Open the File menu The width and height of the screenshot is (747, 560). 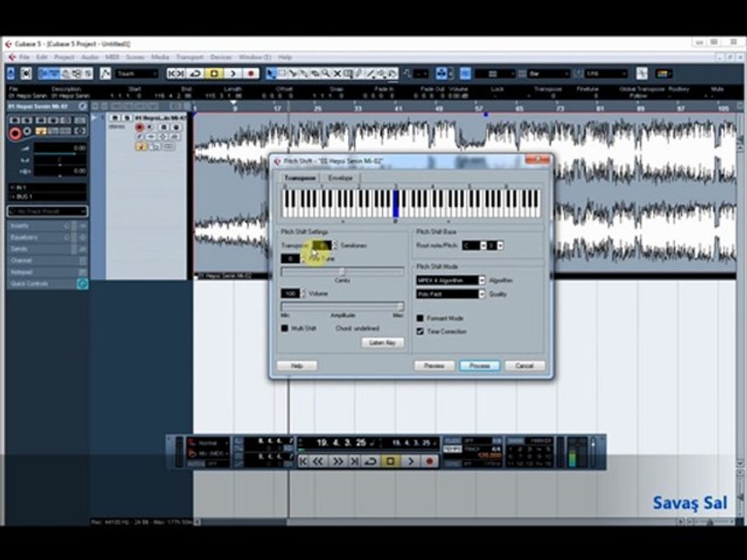pyautogui.click(x=24, y=57)
